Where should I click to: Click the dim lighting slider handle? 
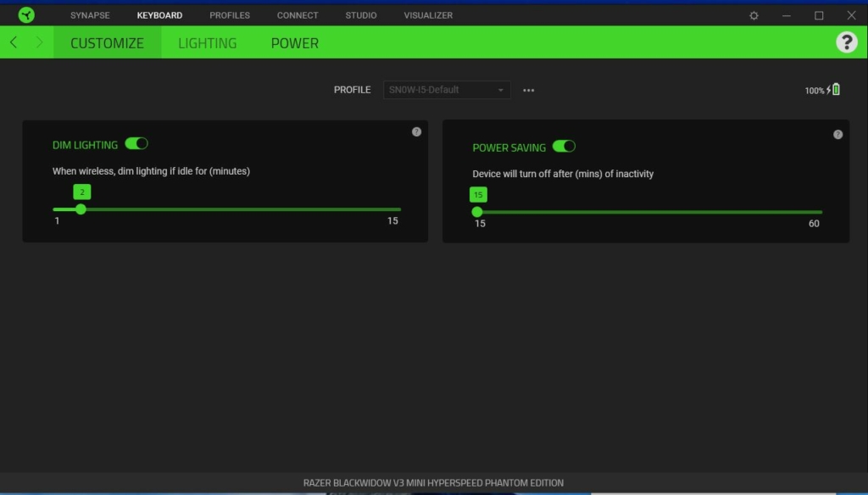pyautogui.click(x=81, y=209)
